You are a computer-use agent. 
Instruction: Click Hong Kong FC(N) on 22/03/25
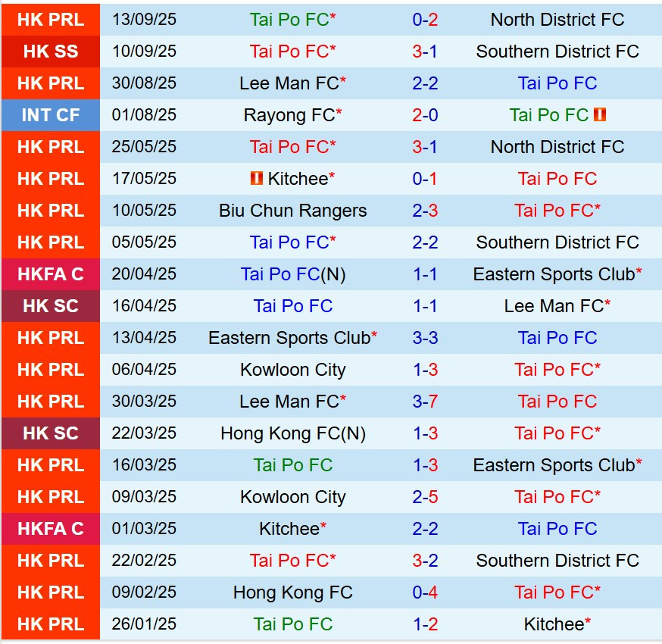(292, 433)
